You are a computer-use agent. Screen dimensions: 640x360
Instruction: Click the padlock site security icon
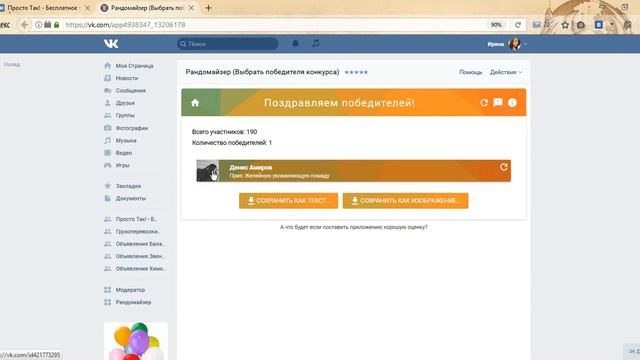[x=57, y=25]
